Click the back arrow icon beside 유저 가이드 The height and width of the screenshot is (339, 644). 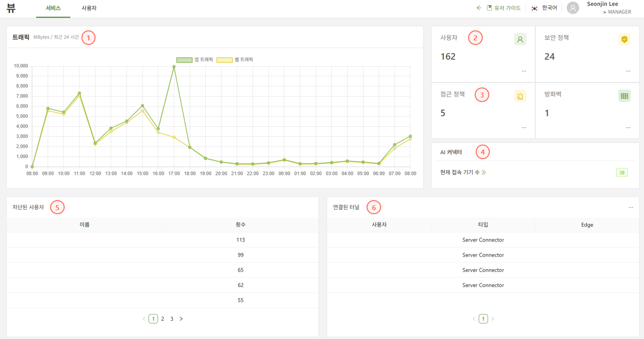479,8
